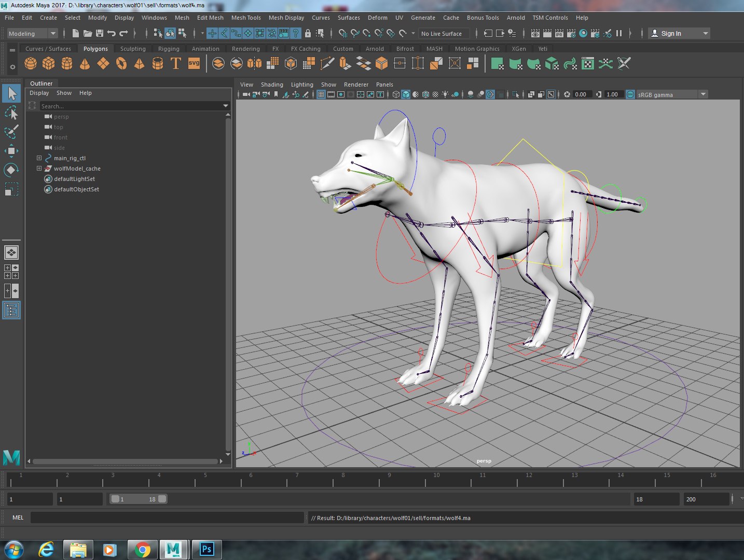The height and width of the screenshot is (560, 744).
Task: Click the MEL command input field
Action: (167, 517)
